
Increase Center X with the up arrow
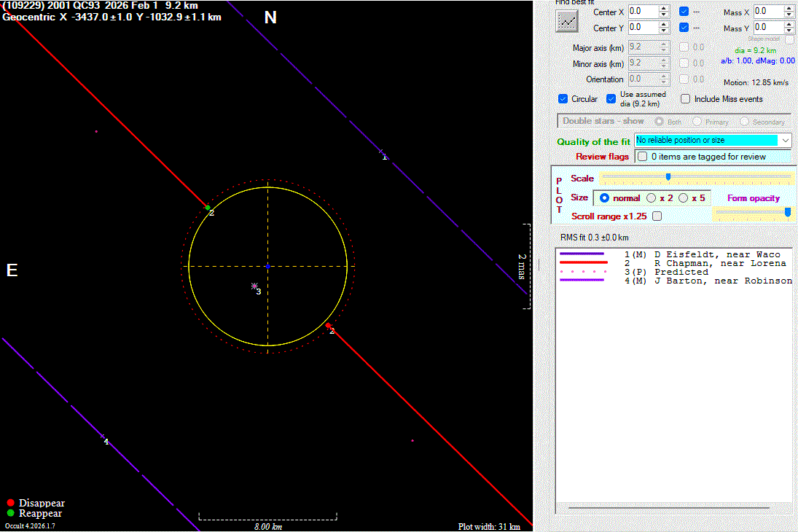[x=664, y=9]
